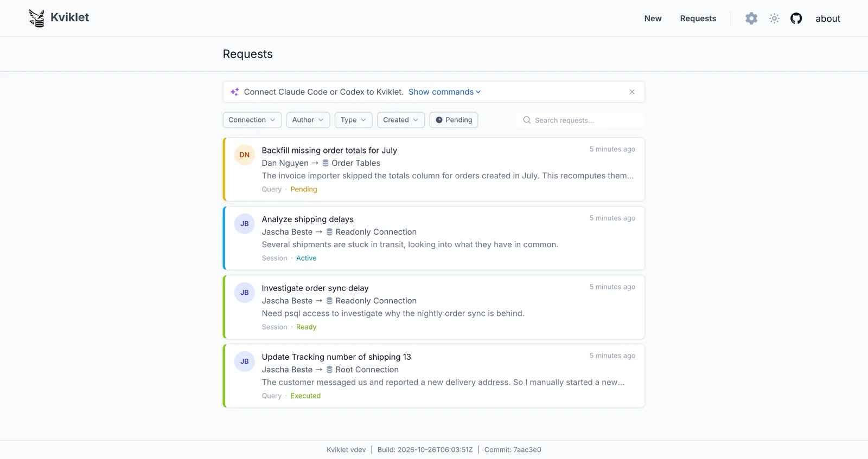
Task: Click the database icon beside Root Connection
Action: pyautogui.click(x=329, y=370)
